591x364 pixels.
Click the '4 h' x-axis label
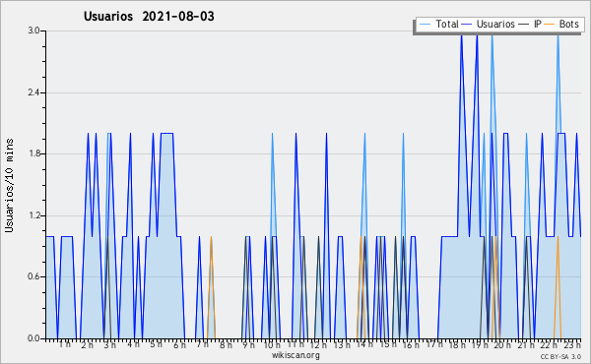pos(133,344)
